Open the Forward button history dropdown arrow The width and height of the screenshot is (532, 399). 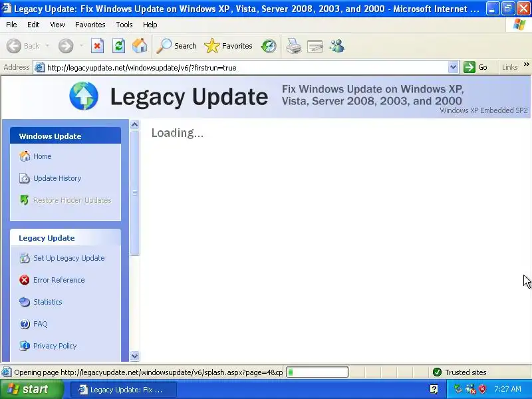pyautogui.click(x=81, y=46)
